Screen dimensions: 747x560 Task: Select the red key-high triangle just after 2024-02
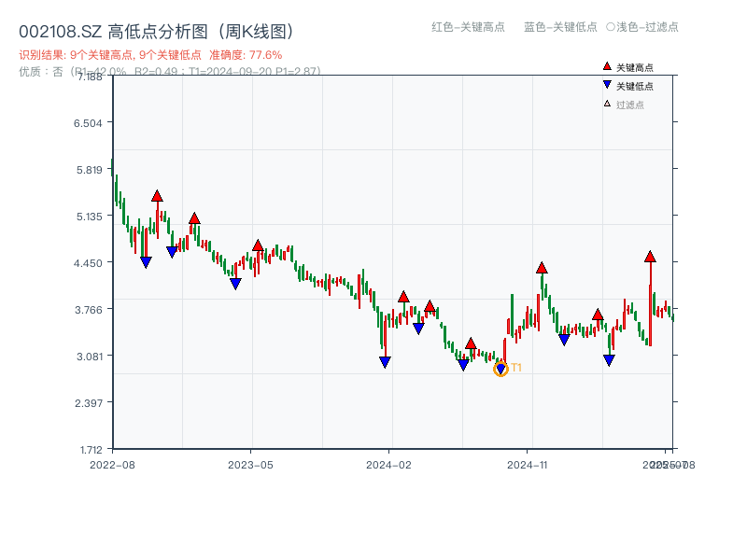[x=403, y=297]
